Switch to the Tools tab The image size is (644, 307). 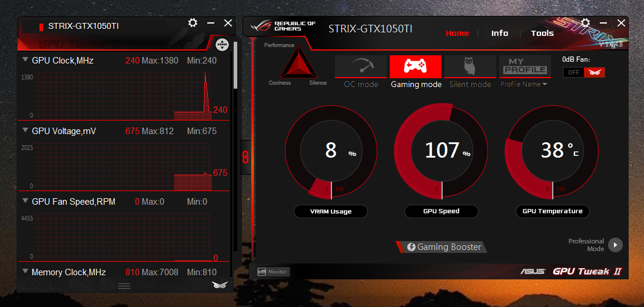point(542,34)
